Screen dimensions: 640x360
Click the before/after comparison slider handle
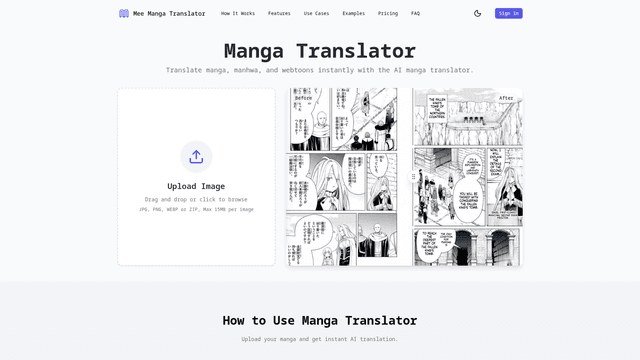(413, 177)
